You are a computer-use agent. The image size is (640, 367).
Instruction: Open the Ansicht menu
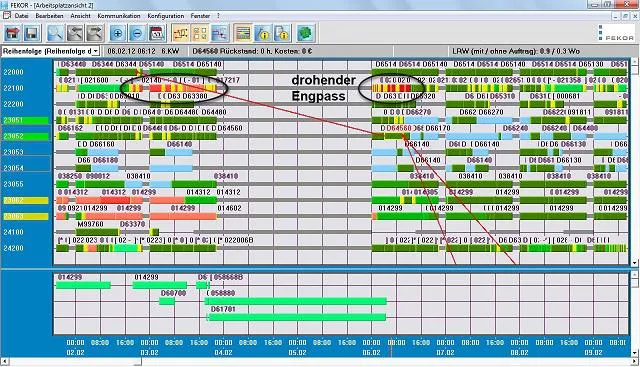80,16
